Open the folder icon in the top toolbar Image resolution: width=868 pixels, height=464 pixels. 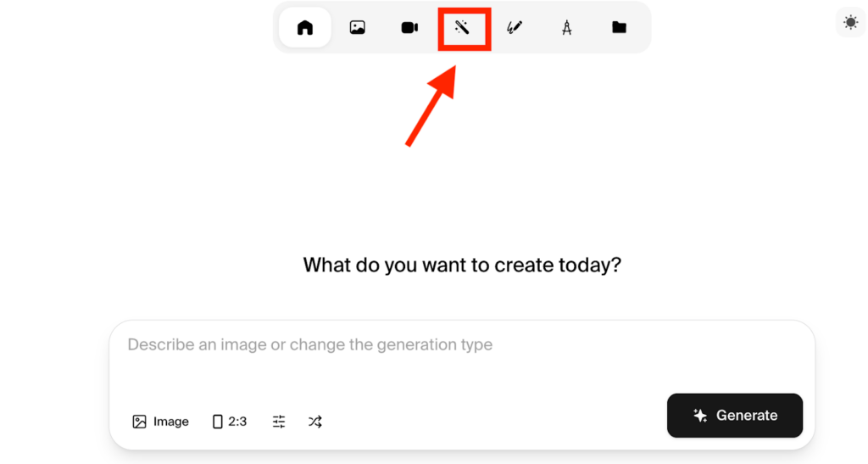pyautogui.click(x=619, y=28)
